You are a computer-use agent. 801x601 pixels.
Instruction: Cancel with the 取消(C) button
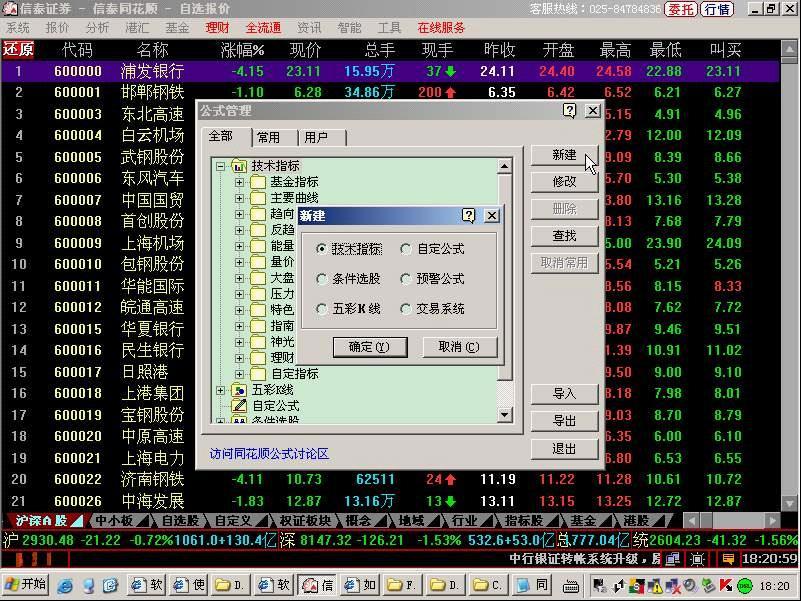point(459,347)
